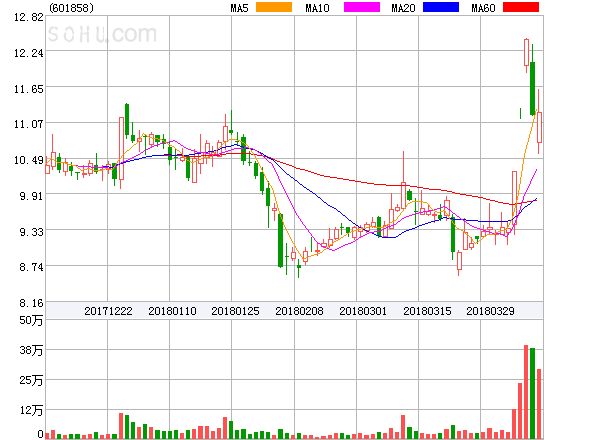Click the 20180125 date label
This screenshot has height=440, width=600.
pos(235,311)
